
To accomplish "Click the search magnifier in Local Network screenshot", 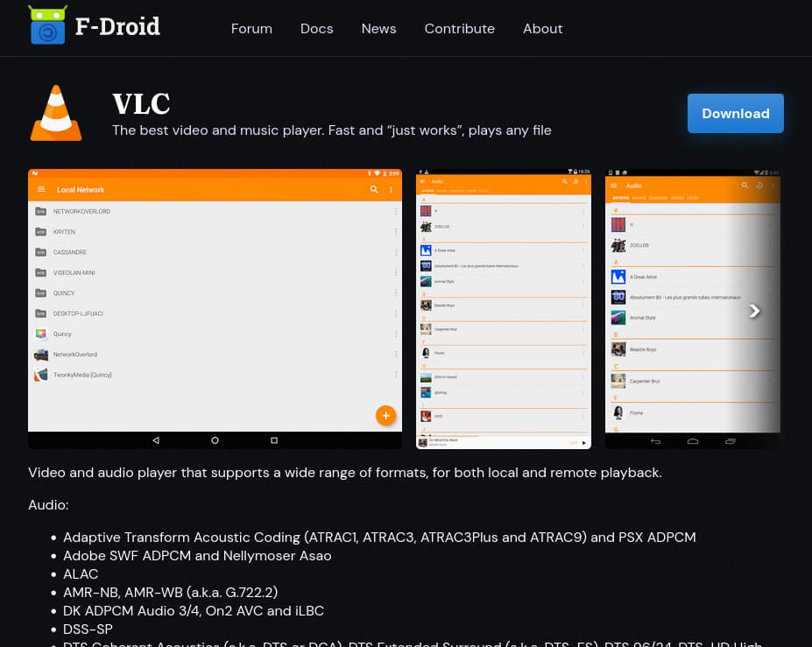I will (374, 190).
